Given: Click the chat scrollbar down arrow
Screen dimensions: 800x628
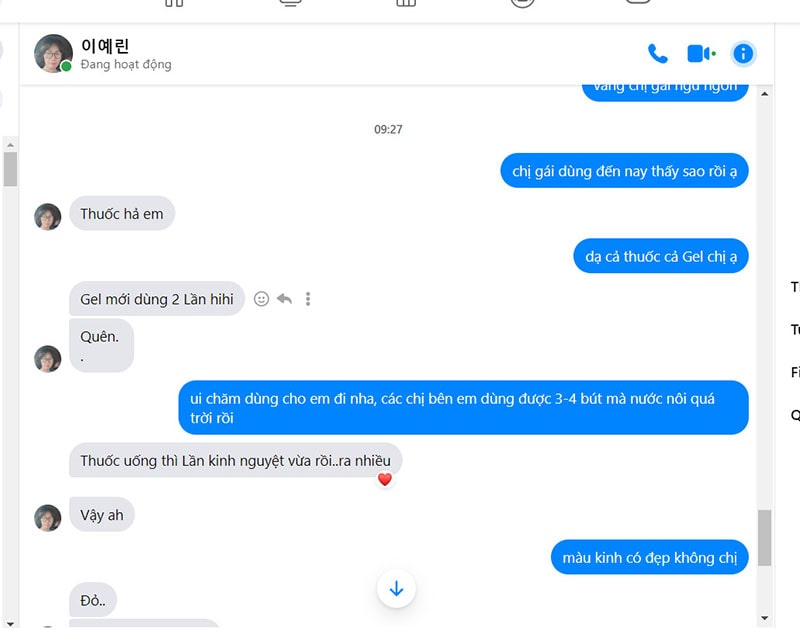Looking at the screenshot, I should (x=764, y=618).
